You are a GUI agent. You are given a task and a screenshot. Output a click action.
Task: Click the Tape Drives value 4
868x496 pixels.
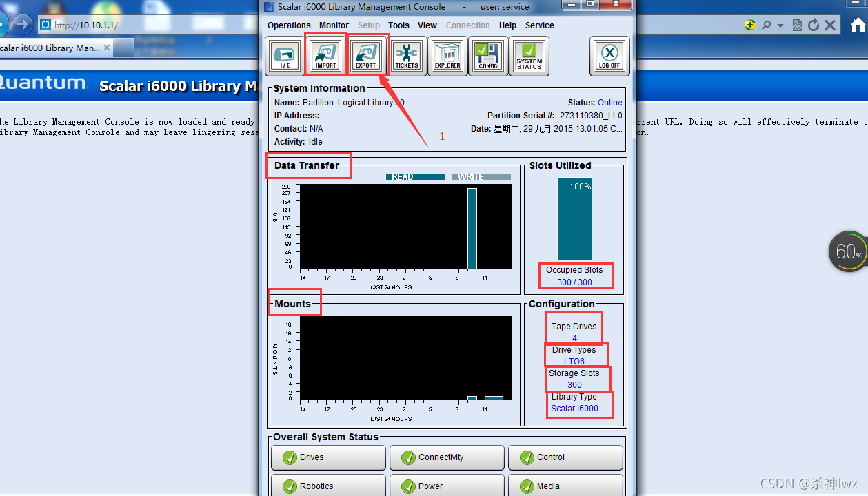(x=574, y=338)
